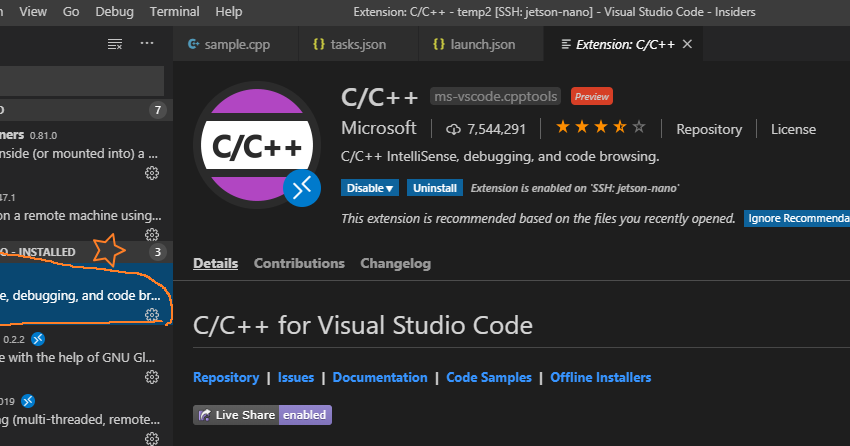Open the Disable dropdown button
The width and height of the screenshot is (850, 446).
371,188
